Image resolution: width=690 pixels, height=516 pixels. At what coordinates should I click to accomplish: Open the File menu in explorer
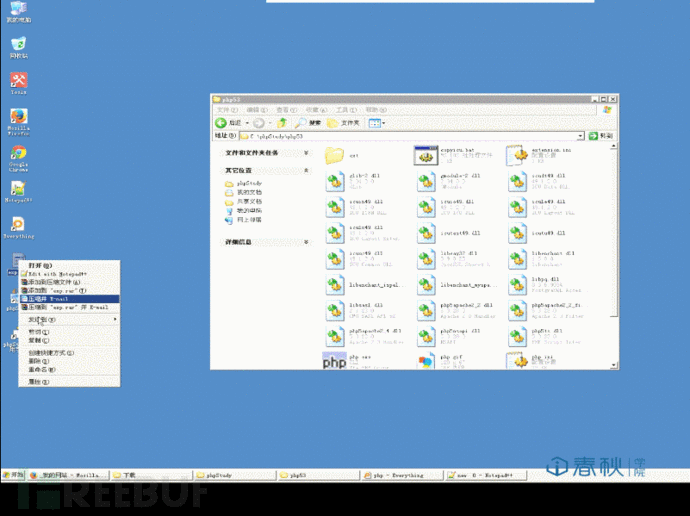click(227, 110)
